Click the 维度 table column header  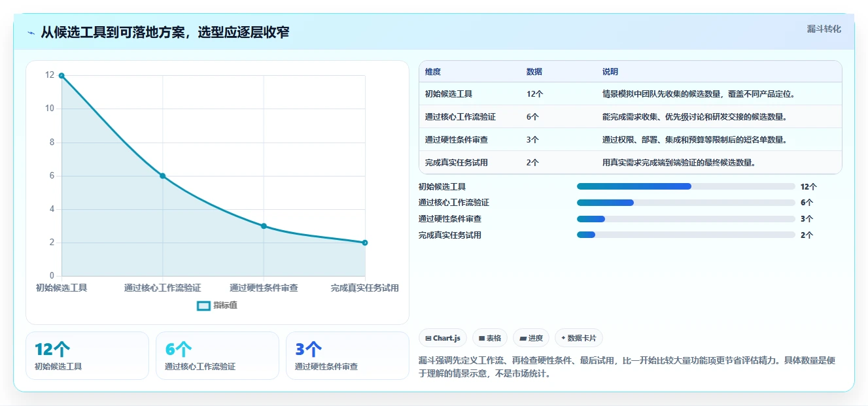[x=433, y=72]
